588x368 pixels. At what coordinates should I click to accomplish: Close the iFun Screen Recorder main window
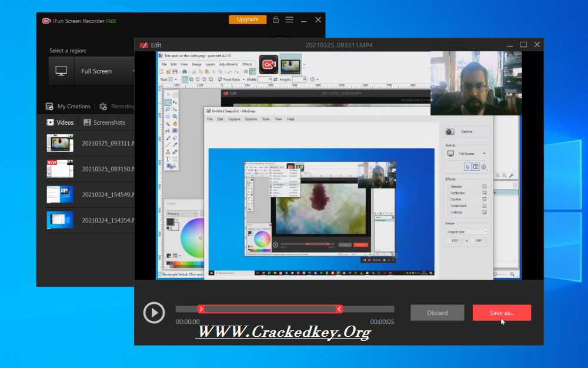point(318,19)
